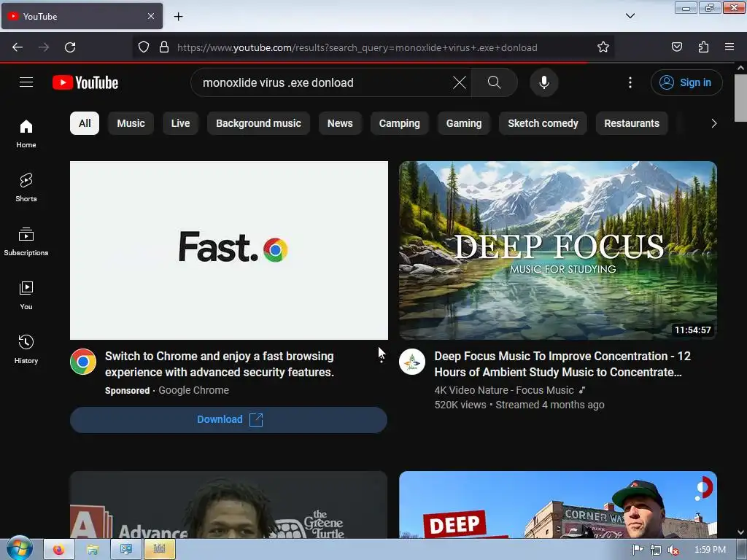Viewport: 747px width, 560px height.
Task: Open Subscriptions in sidebar
Action: coord(26,241)
